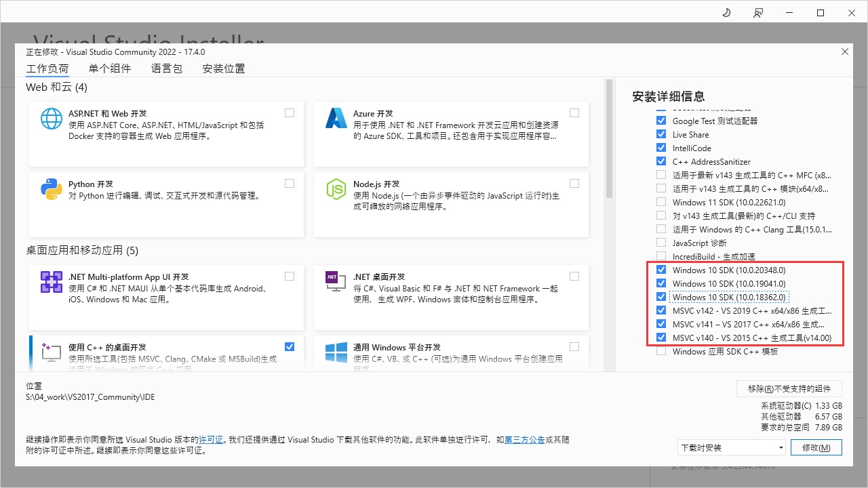This screenshot has height=488, width=868.
Task: Open the 许可证 license link
Action: point(211,439)
